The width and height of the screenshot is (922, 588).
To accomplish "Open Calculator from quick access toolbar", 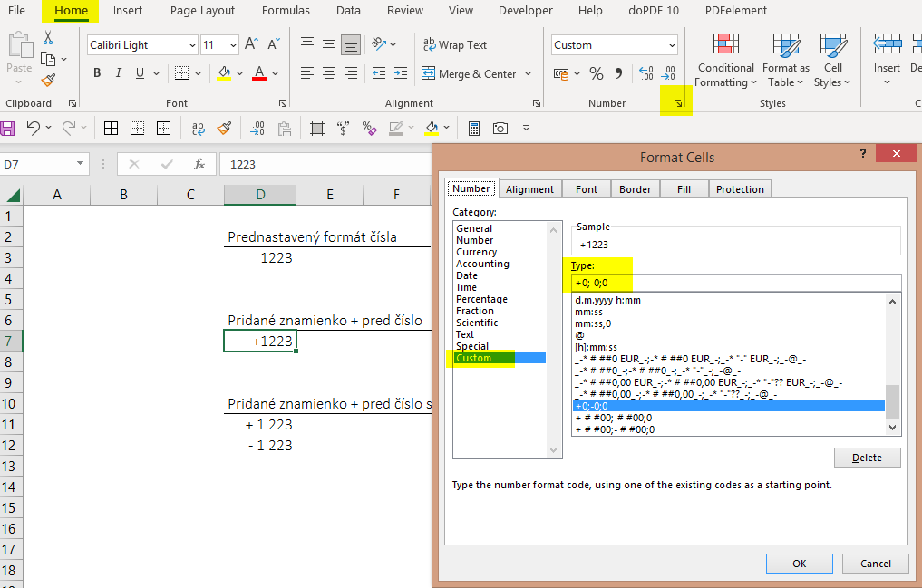I will pyautogui.click(x=474, y=128).
